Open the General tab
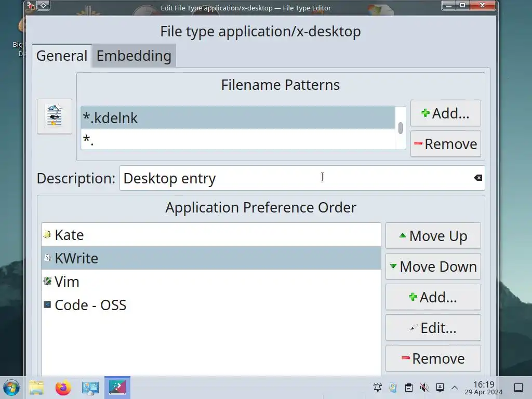This screenshot has height=399, width=532. click(x=62, y=56)
